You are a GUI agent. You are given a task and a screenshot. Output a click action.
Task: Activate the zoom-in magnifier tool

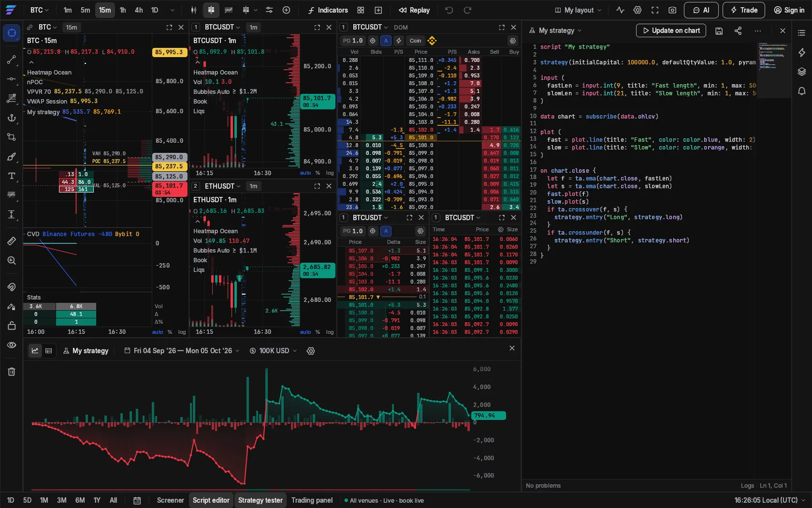tap(12, 261)
